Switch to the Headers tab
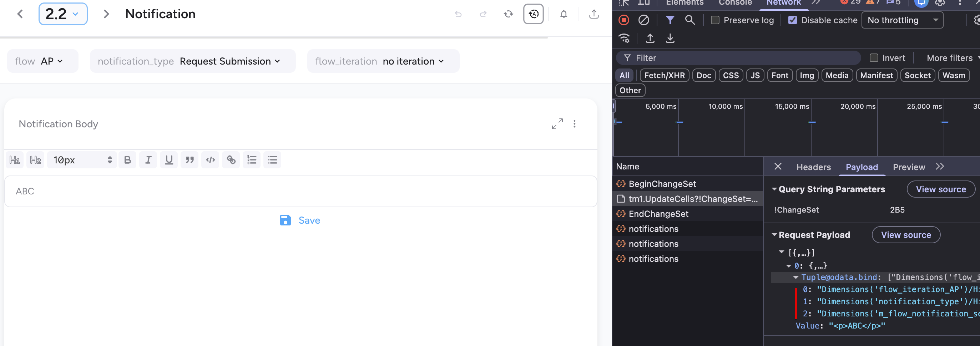Viewport: 980px width, 346px height. coord(813,167)
